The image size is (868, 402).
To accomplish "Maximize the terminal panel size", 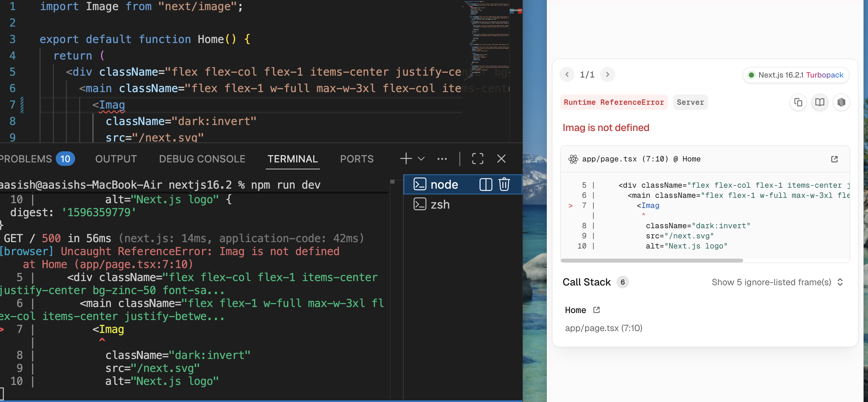I will 477,159.
